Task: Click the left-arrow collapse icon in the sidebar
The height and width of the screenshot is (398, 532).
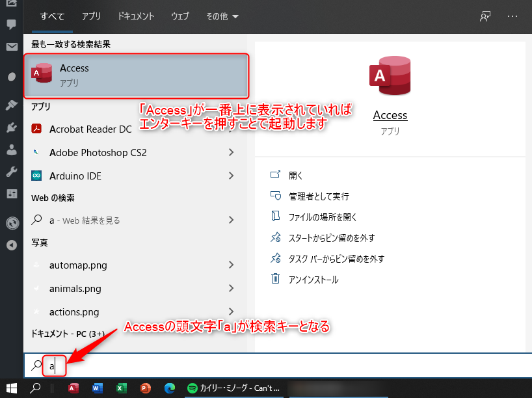Action: (12, 245)
